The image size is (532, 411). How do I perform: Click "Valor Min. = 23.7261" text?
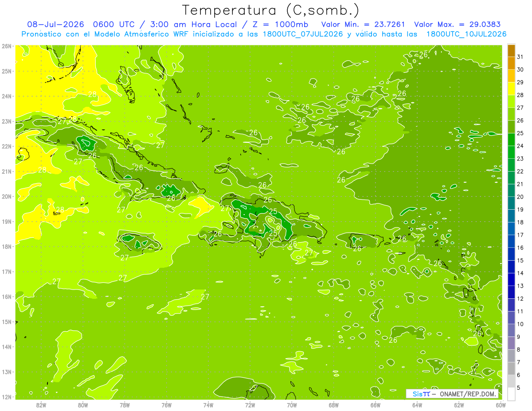tap(363, 24)
